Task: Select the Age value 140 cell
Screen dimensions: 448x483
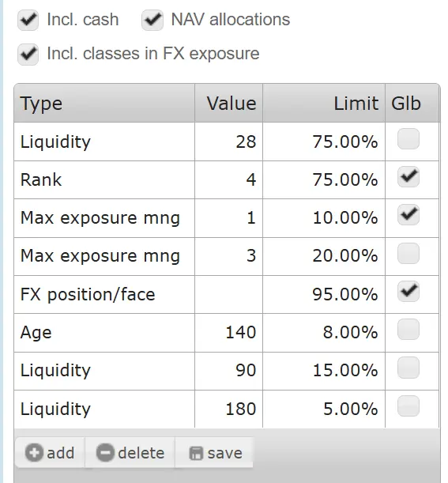Action: click(x=229, y=333)
